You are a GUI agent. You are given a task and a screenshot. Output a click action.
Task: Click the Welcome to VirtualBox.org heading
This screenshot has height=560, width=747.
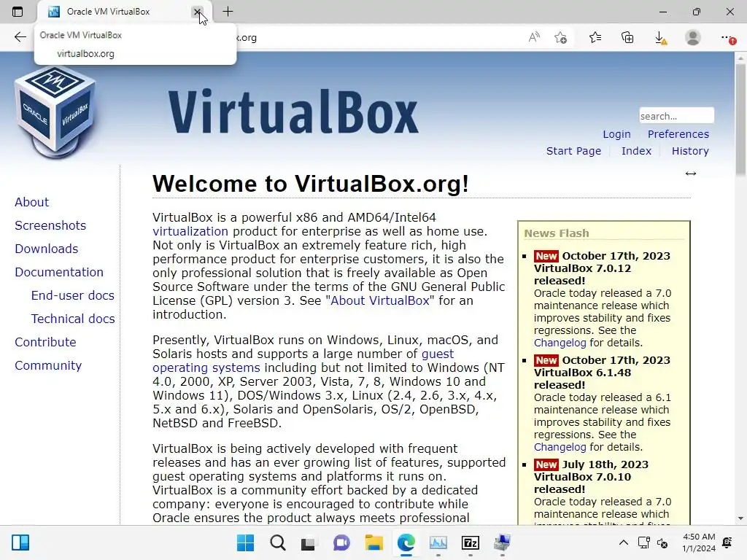[x=311, y=184]
